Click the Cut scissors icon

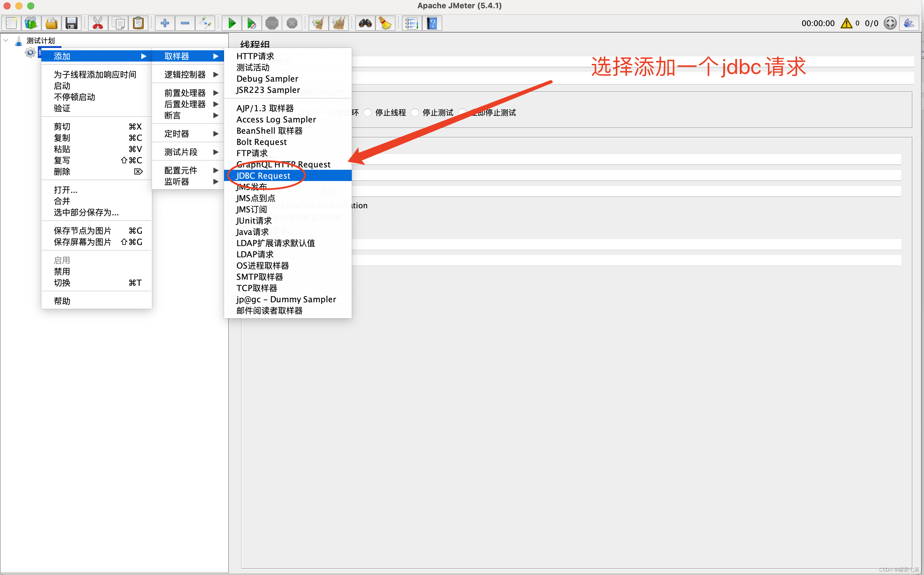point(98,23)
